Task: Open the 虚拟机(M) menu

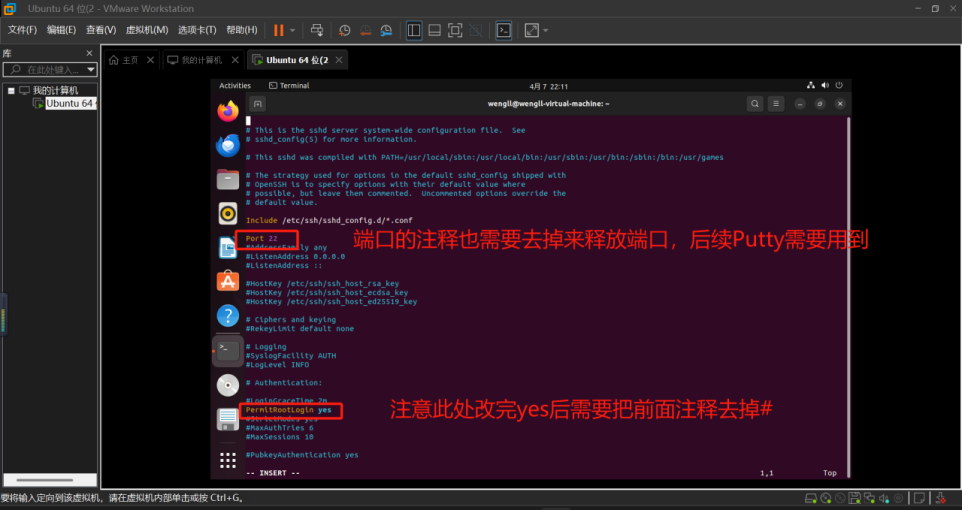Action: click(147, 30)
